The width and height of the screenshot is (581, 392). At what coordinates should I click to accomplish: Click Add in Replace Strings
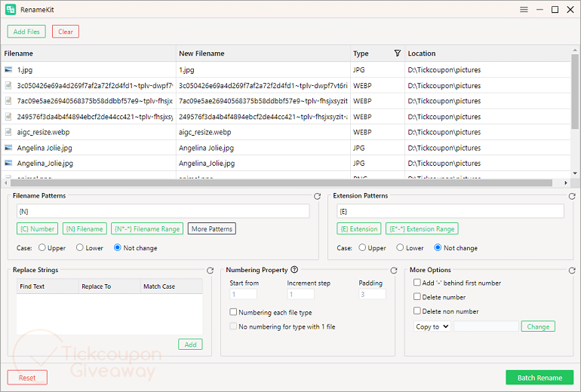190,345
